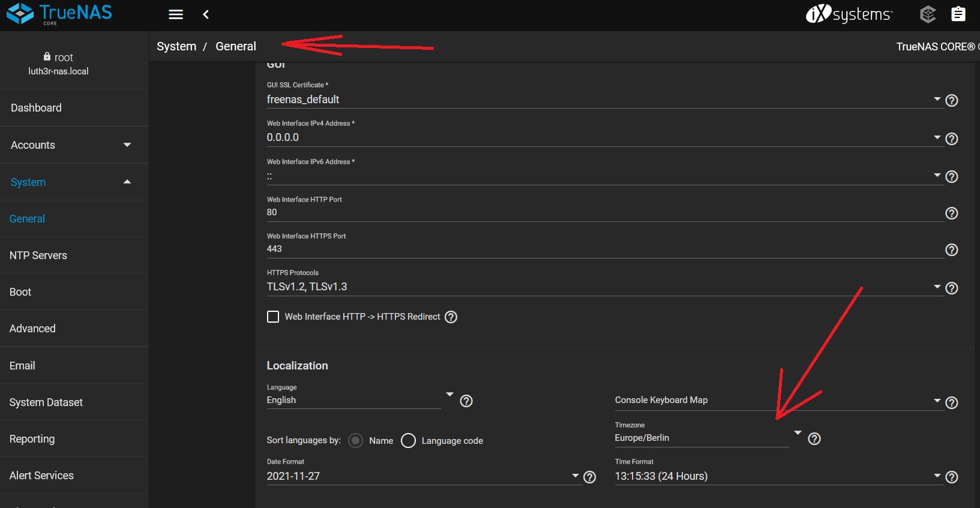Sort languages by Language code radio button
Screen dimensions: 980x508
click(408, 441)
